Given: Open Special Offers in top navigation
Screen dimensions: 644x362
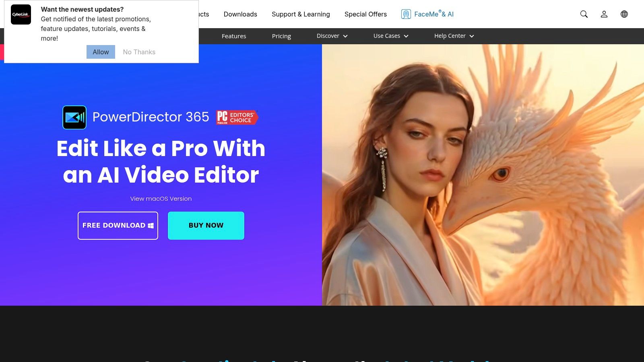Looking at the screenshot, I should click(x=365, y=14).
